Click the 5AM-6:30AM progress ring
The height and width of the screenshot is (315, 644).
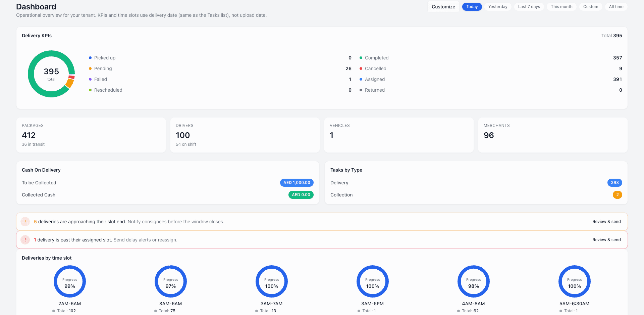pos(575,281)
